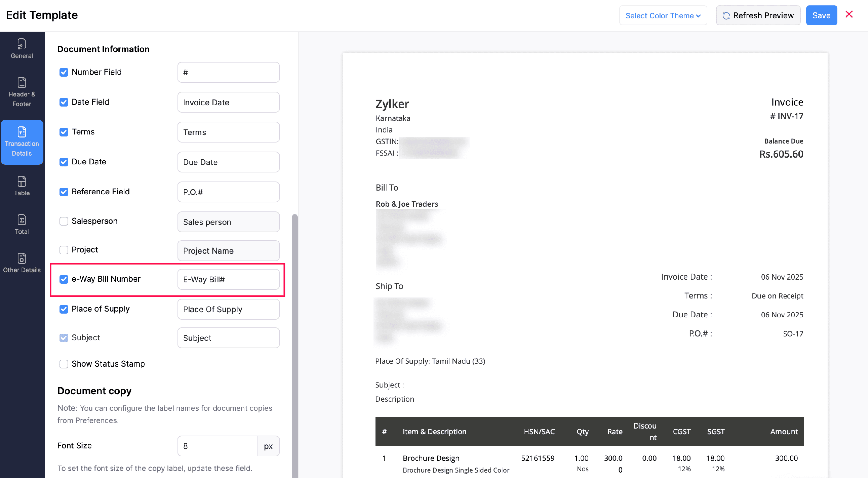Select the Header & Footer sidebar icon
The image size is (868, 478).
click(x=21, y=92)
